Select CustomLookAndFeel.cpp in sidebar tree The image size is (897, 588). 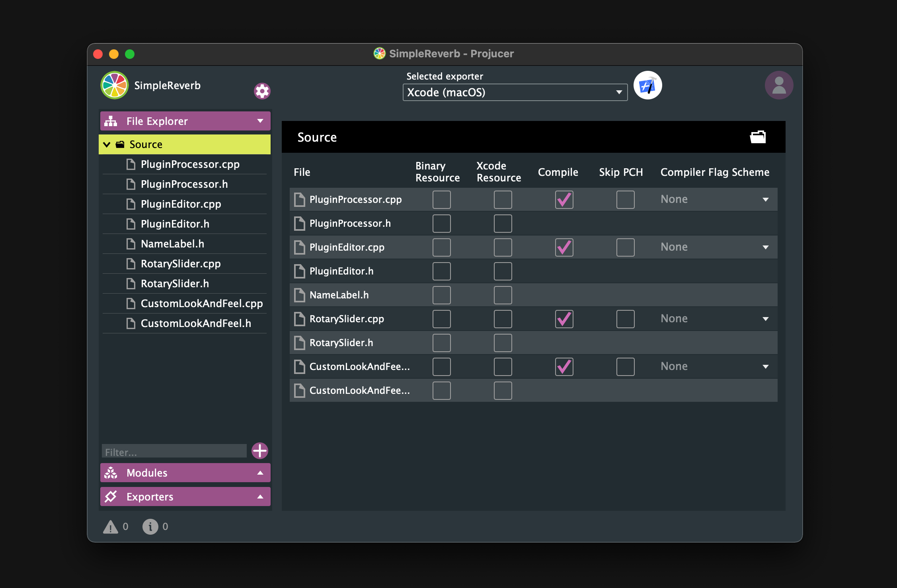point(185,304)
